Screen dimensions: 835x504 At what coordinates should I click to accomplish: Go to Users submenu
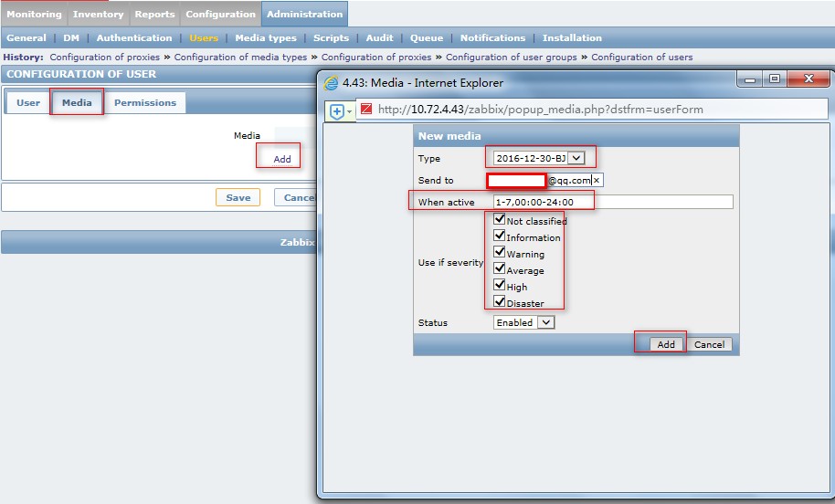click(204, 37)
